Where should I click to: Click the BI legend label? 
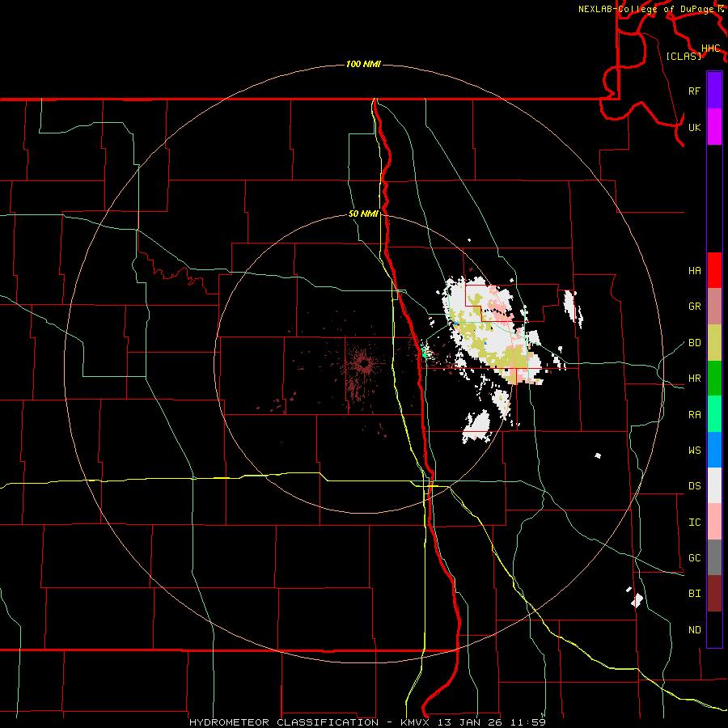694,594
